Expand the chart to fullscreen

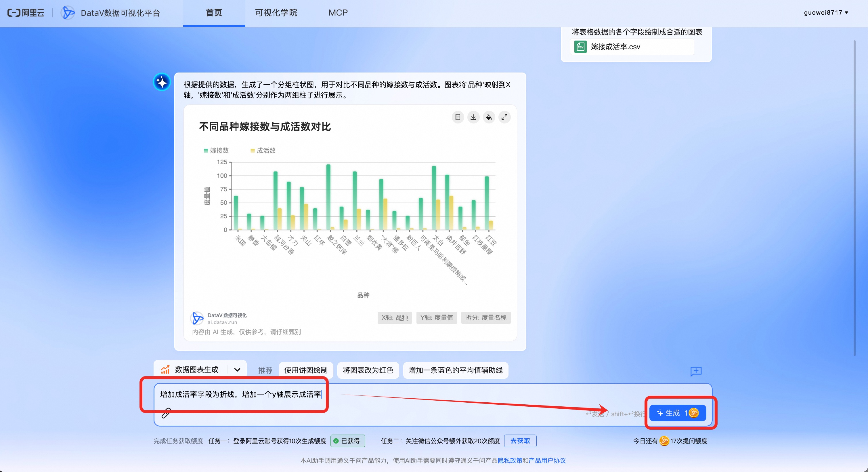coord(504,117)
